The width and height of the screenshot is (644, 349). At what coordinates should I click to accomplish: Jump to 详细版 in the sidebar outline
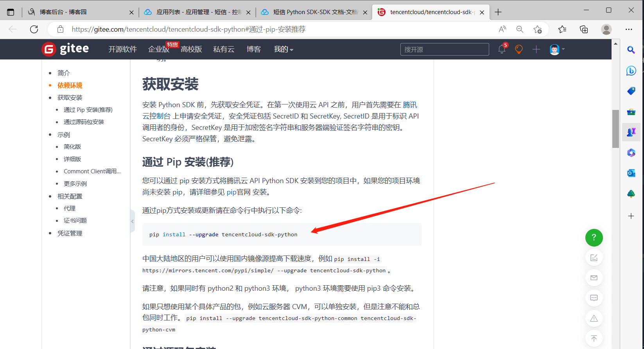pyautogui.click(x=72, y=159)
